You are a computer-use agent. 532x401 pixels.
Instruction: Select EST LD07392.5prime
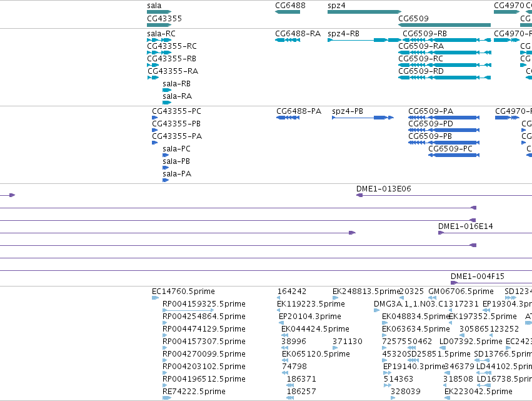471,341
